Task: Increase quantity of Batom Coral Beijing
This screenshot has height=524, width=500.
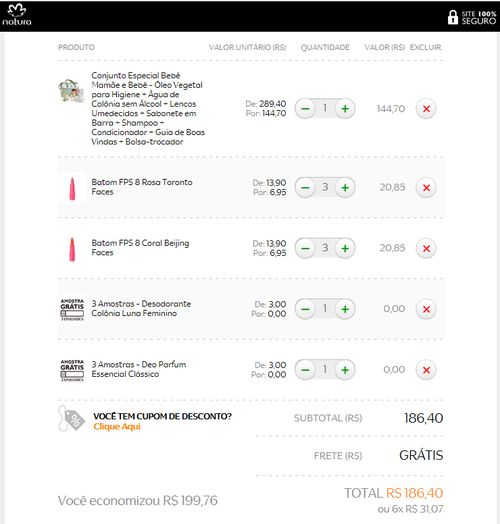Action: [x=345, y=248]
